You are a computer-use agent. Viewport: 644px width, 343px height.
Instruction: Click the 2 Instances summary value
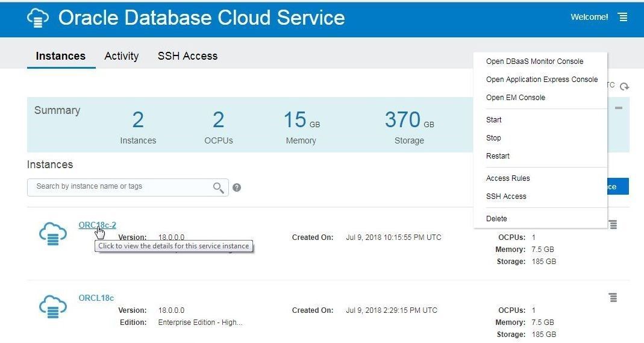click(138, 120)
